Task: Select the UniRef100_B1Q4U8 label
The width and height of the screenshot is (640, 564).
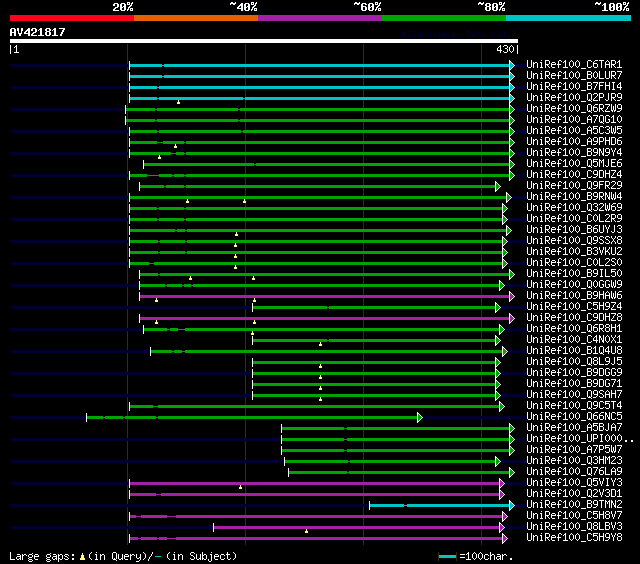Action: 574,351
